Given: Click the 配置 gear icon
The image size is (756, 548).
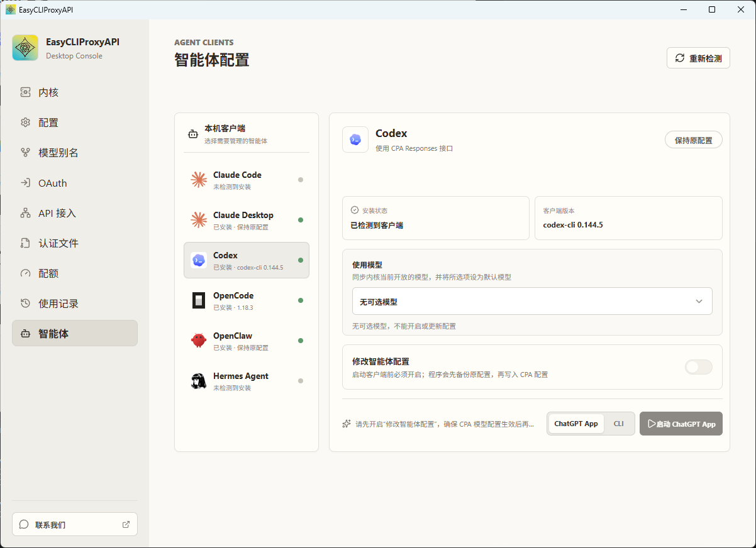Looking at the screenshot, I should coord(25,123).
